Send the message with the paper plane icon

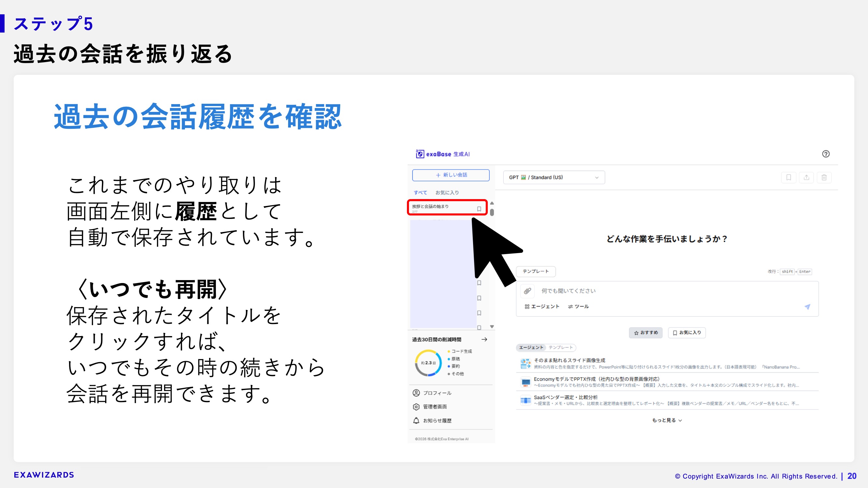(x=807, y=306)
